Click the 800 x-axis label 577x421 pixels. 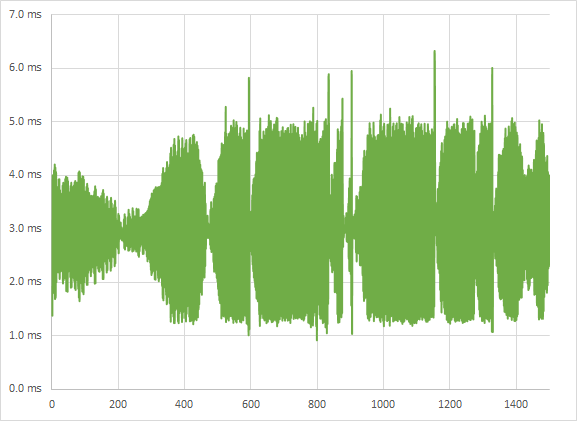point(317,404)
